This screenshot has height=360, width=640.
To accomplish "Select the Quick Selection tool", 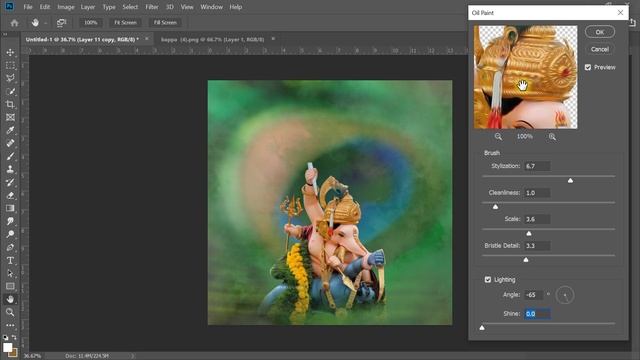I will pyautogui.click(x=10, y=91).
